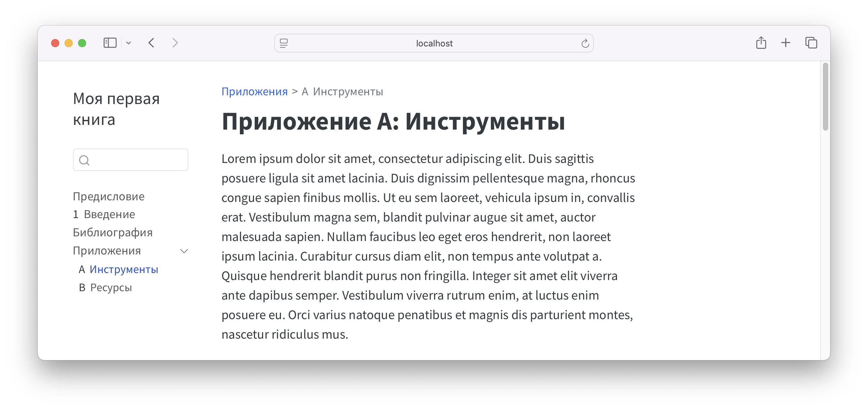Open the Библиография page

pyautogui.click(x=113, y=233)
